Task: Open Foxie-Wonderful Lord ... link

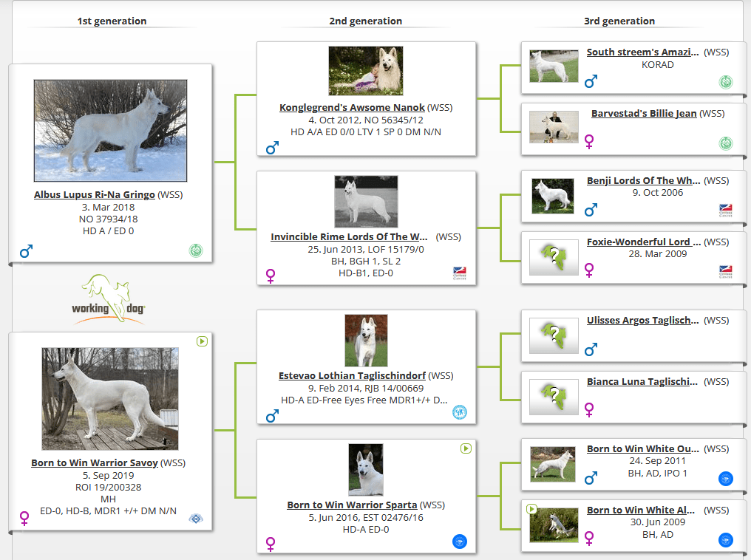Action: [x=643, y=242]
